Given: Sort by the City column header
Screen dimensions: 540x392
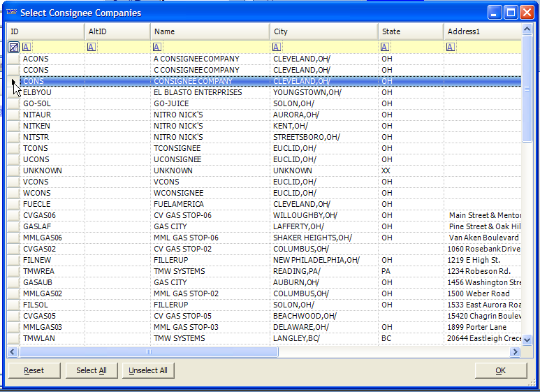Looking at the screenshot, I should coord(324,31).
